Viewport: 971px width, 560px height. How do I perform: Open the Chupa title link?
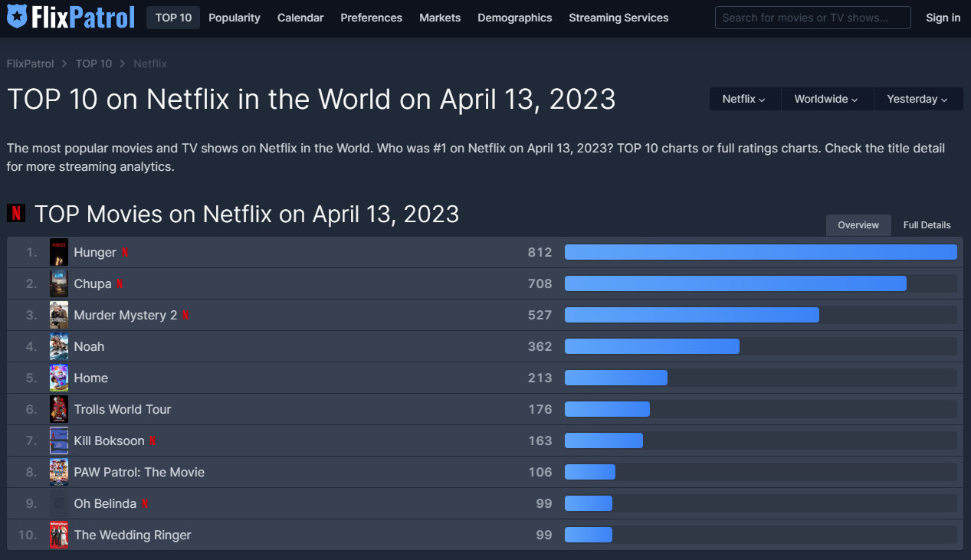point(93,283)
